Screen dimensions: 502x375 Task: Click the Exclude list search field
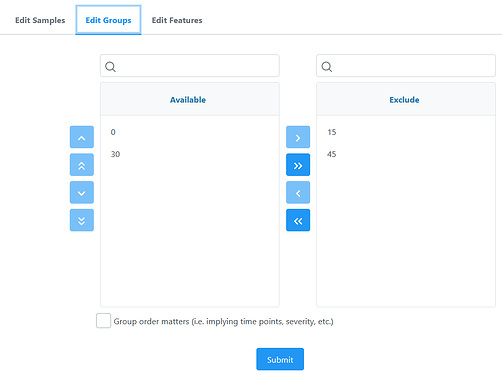(x=406, y=66)
